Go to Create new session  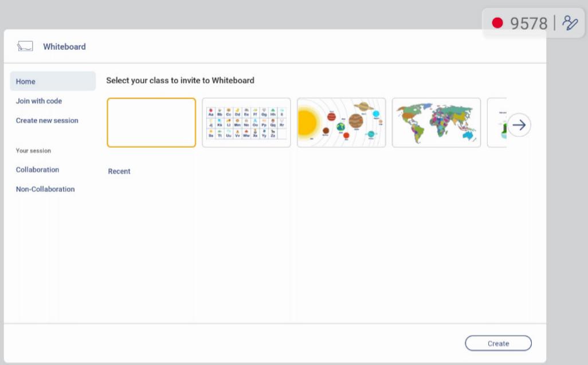(x=47, y=120)
